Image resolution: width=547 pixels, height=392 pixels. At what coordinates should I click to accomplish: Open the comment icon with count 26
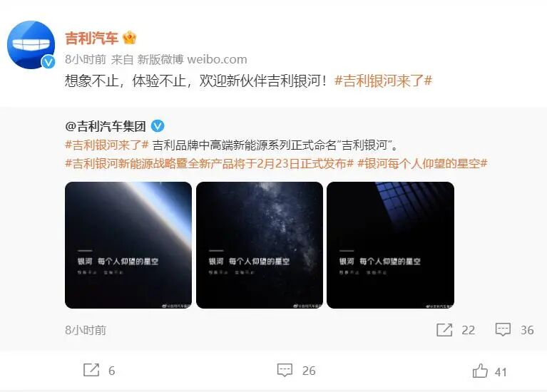(285, 370)
